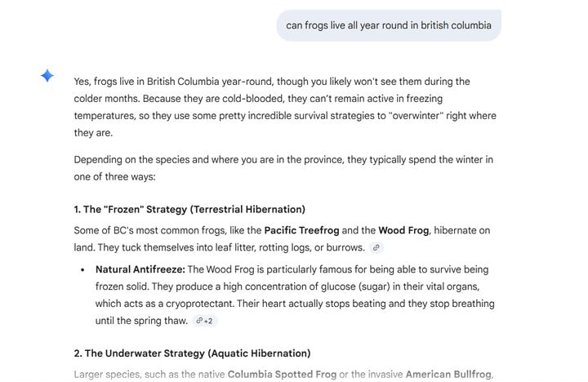Click the Gemini sparkle icon
This screenshot has width=588, height=382.
click(47, 76)
